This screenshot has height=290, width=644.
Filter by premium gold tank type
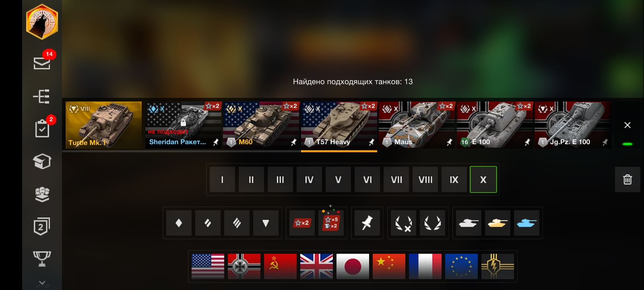pyautogui.click(x=497, y=223)
